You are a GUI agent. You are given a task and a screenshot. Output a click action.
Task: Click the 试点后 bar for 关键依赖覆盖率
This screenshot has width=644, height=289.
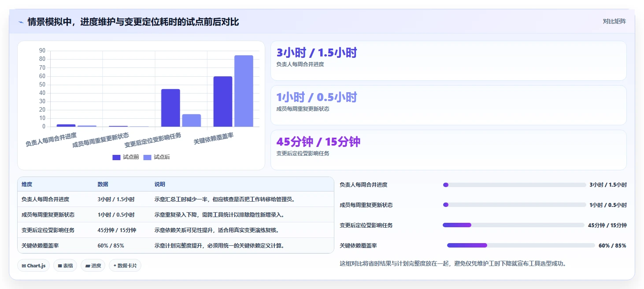click(244, 91)
